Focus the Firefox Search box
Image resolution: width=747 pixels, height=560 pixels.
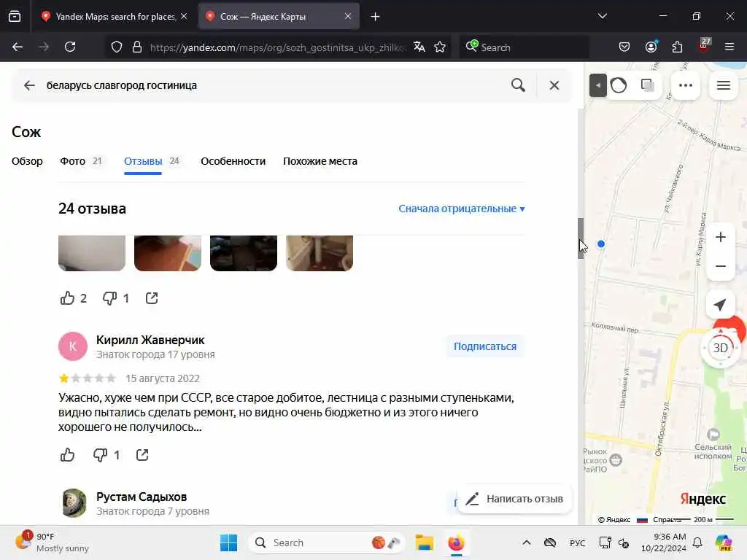(x=524, y=47)
